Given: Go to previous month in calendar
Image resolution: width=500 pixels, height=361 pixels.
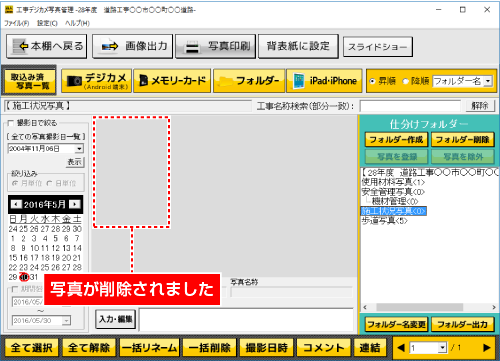Looking at the screenshot, I should 16,204.
